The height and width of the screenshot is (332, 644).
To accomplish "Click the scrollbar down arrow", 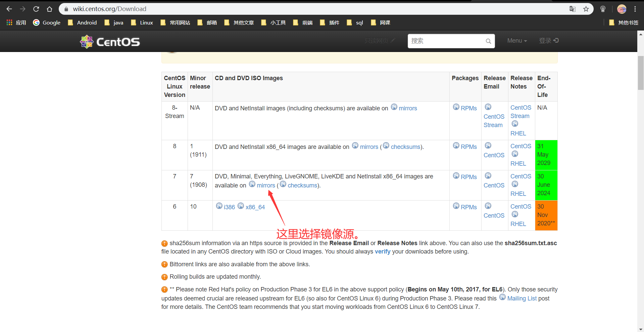I will pos(641,329).
